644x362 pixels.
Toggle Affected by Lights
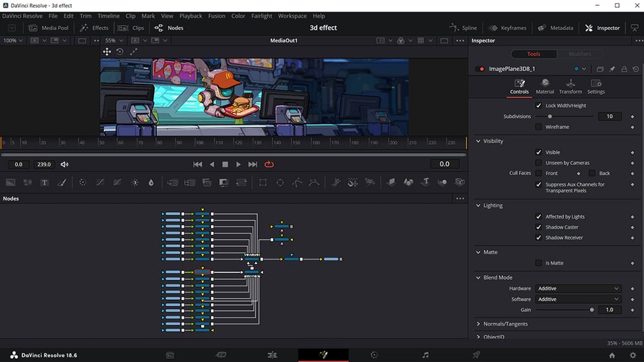pyautogui.click(x=538, y=217)
